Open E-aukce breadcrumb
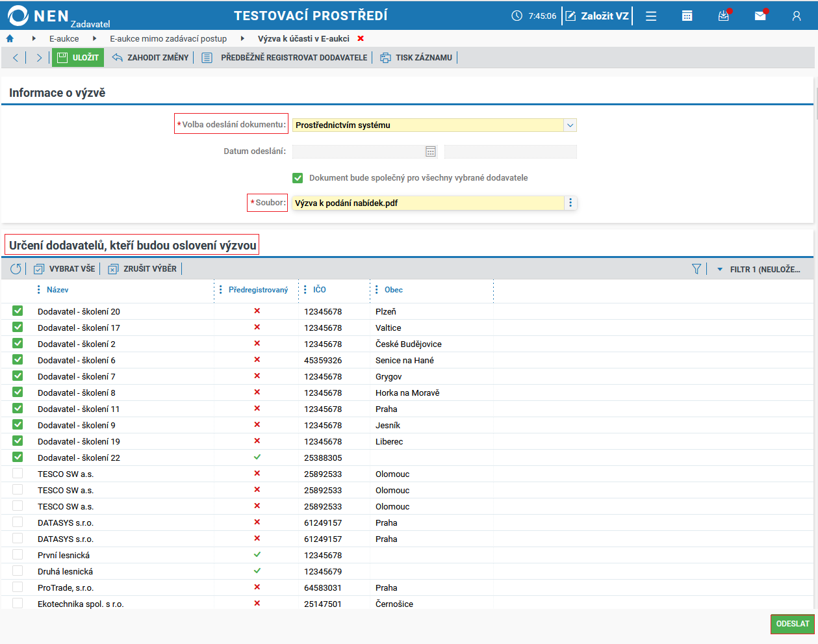This screenshot has height=644, width=818. 64,39
